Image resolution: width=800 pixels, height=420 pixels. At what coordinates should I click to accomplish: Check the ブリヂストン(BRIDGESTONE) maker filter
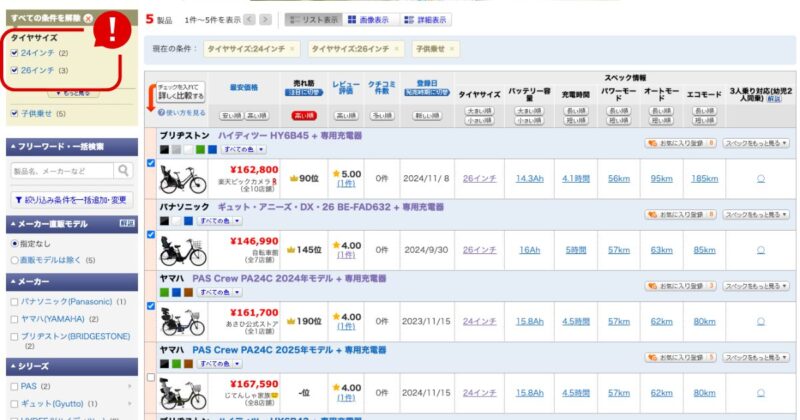(14, 337)
